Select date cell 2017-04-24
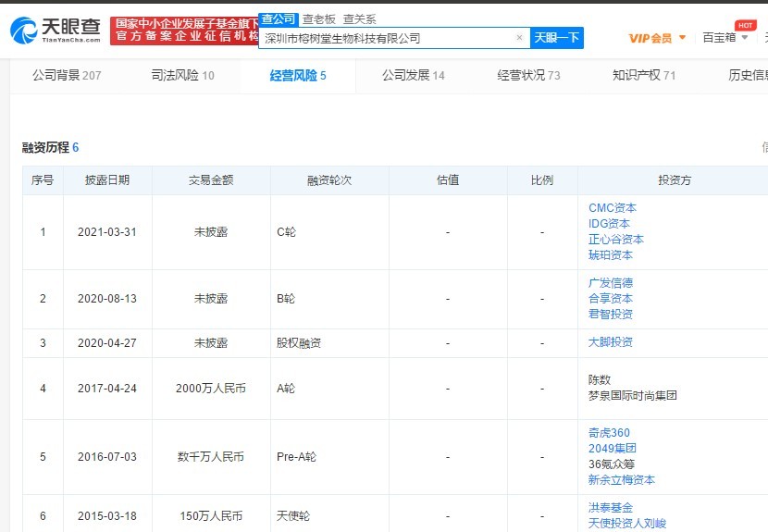 click(x=107, y=389)
